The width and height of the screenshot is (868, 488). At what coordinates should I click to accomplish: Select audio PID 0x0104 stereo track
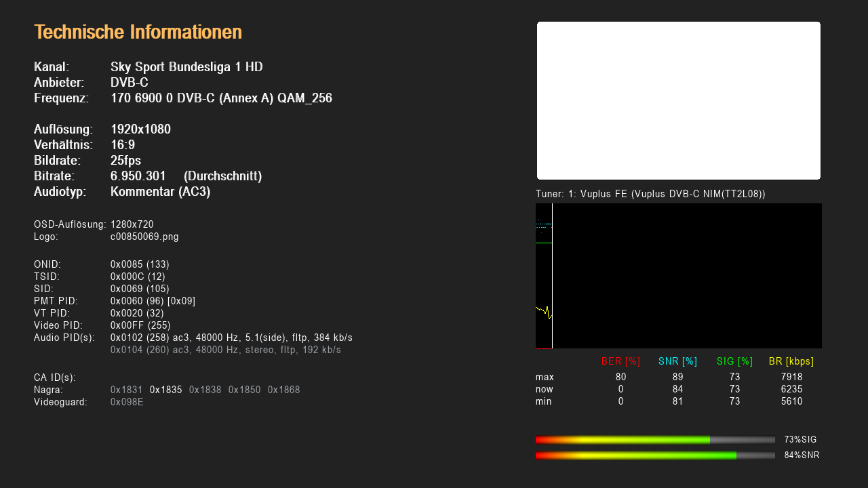[x=225, y=350]
